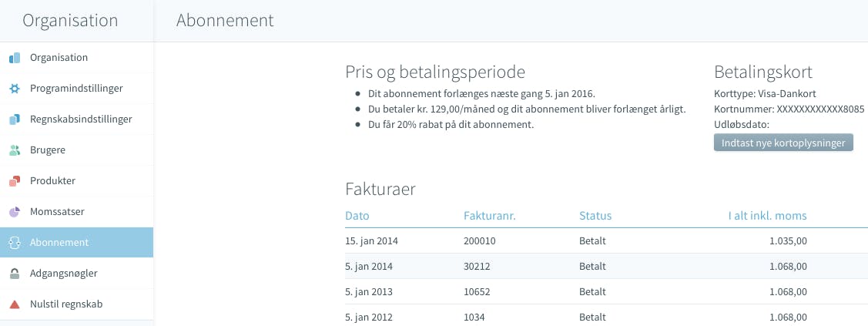Click the Programindstillinger gear icon
Viewport: 868px width, 326px height.
point(14,89)
